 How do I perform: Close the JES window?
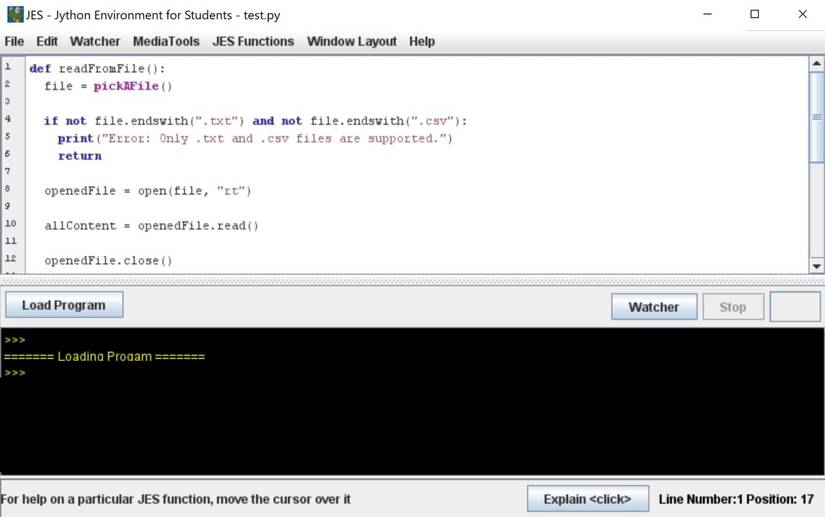click(x=802, y=14)
